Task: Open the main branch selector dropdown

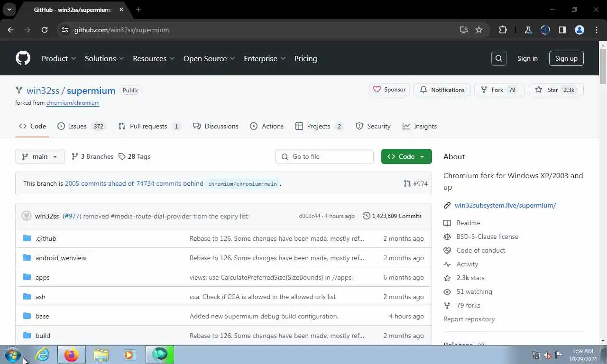Action: coord(40,156)
